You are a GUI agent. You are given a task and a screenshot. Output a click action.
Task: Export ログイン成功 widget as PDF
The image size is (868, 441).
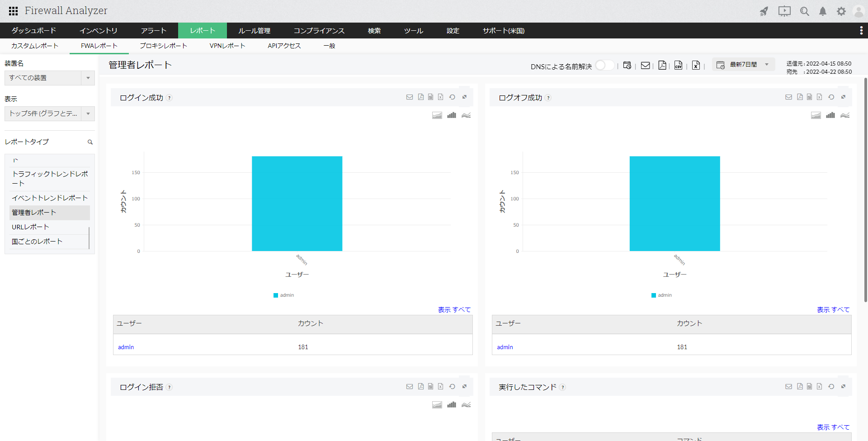tap(421, 97)
